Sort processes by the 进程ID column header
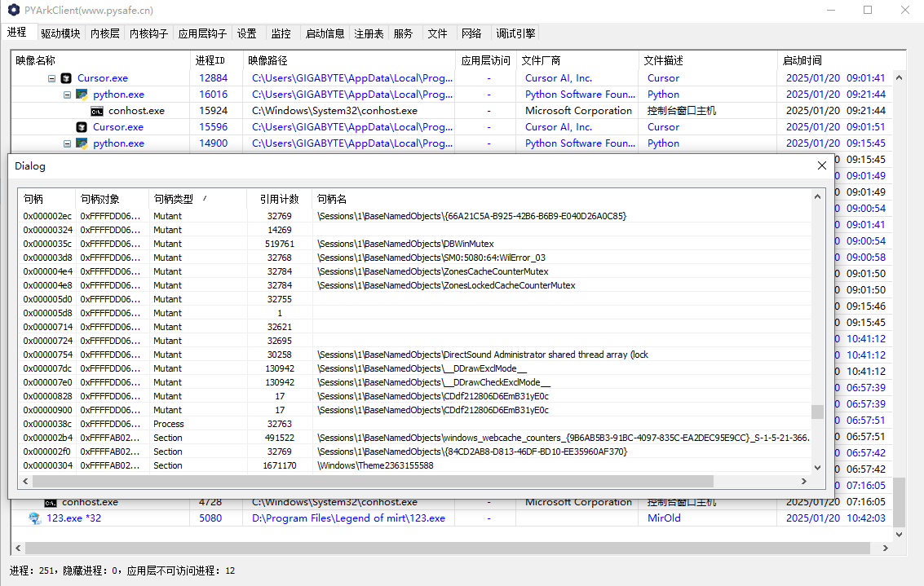The width and height of the screenshot is (924, 586). pos(210,60)
